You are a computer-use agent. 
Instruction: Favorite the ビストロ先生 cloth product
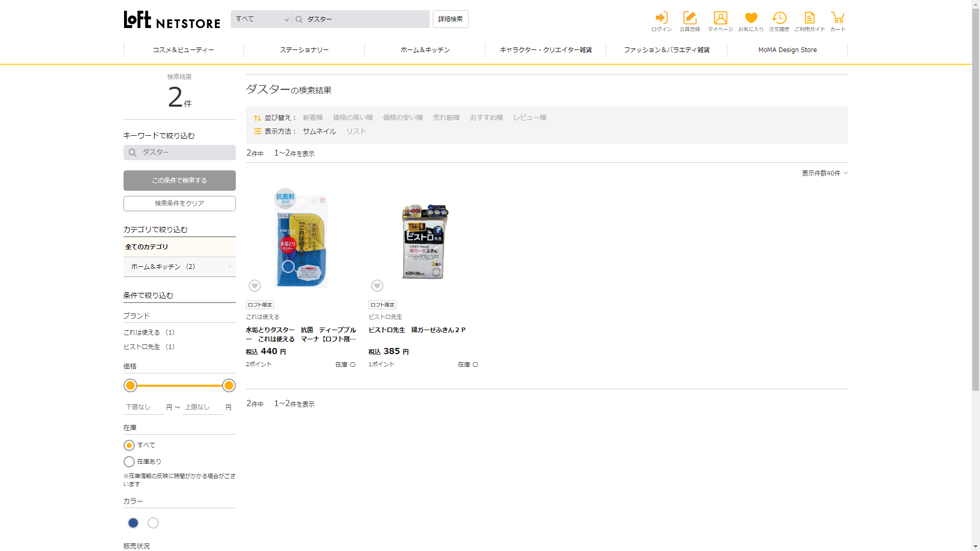[x=377, y=286]
